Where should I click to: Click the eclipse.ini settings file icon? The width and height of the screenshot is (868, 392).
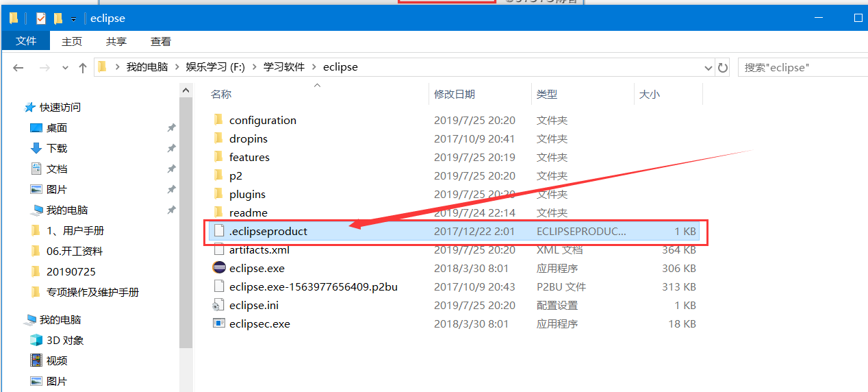(x=219, y=305)
